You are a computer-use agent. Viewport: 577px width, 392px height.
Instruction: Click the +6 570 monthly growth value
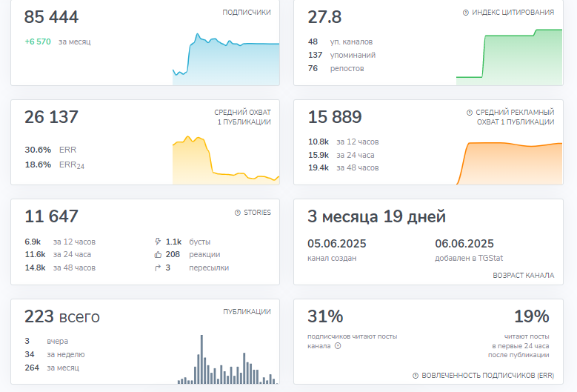[x=38, y=41]
